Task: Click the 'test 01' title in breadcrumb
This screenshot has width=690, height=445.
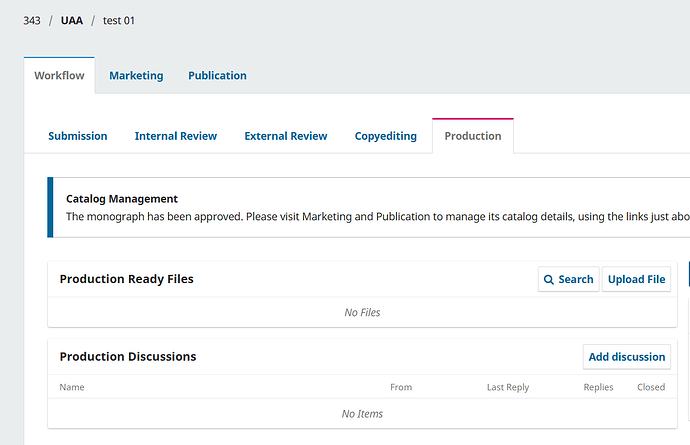Action: (119, 21)
